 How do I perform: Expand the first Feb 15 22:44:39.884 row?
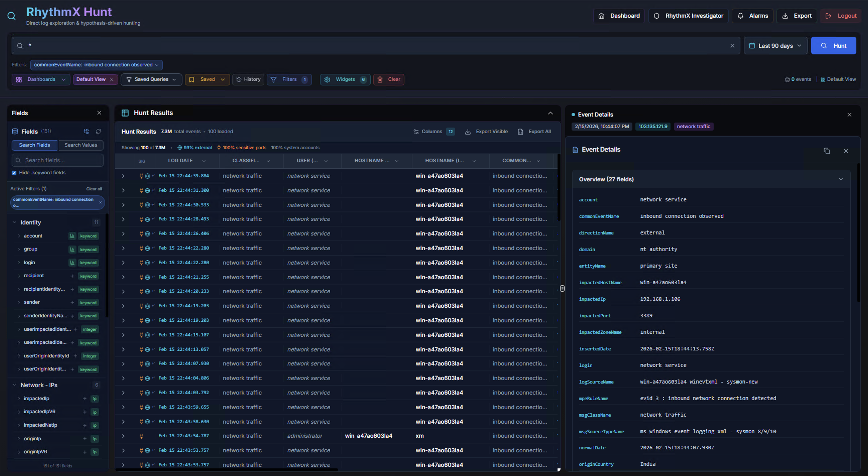coord(123,176)
